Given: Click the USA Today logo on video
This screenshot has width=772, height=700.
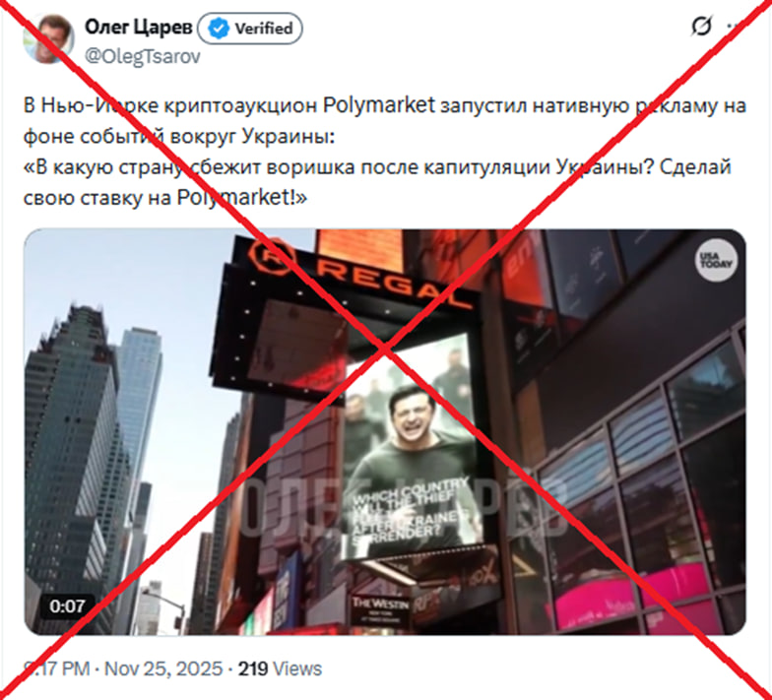Looking at the screenshot, I should click(717, 261).
